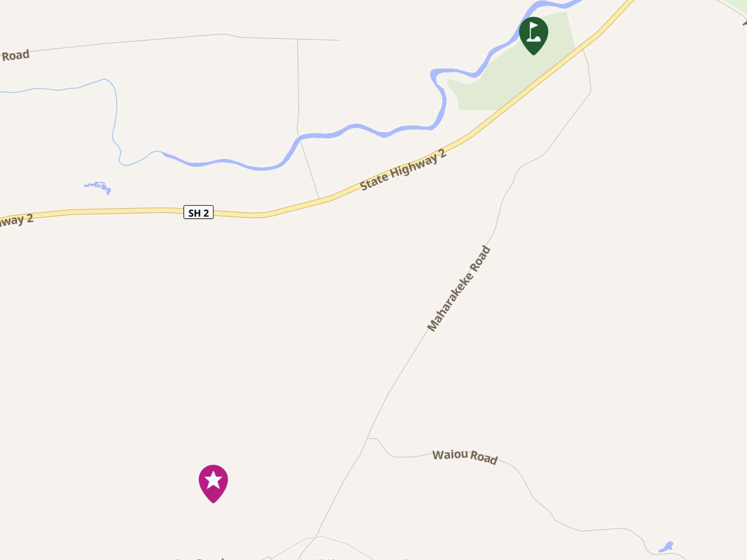This screenshot has height=560, width=747.
Task: Click the State Highway 2 road label
Action: coord(403,170)
